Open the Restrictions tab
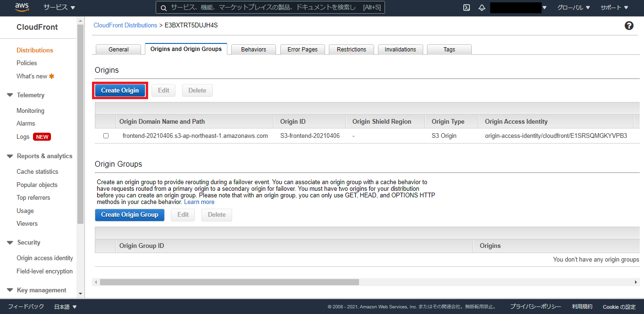The image size is (644, 314). (x=351, y=50)
